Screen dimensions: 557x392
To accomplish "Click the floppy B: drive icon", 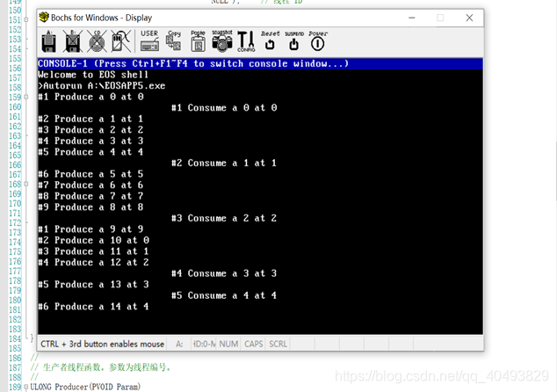I will click(x=73, y=41).
